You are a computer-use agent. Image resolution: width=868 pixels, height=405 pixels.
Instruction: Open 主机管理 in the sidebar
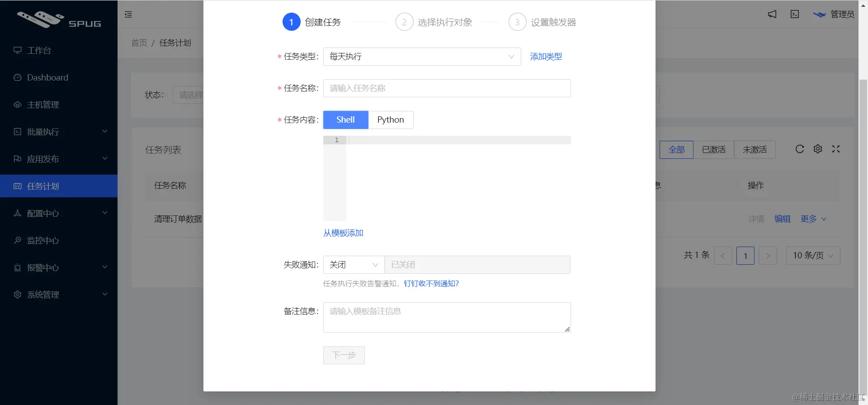[59, 105]
